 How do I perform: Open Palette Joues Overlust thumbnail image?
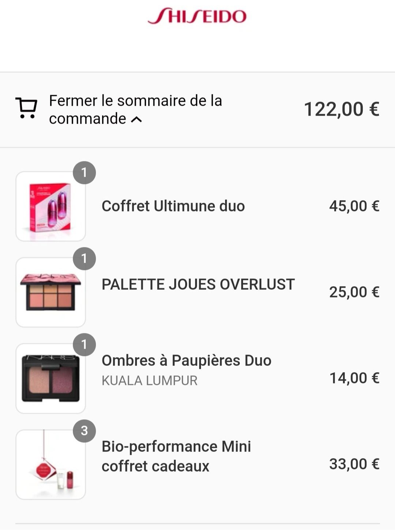click(51, 292)
